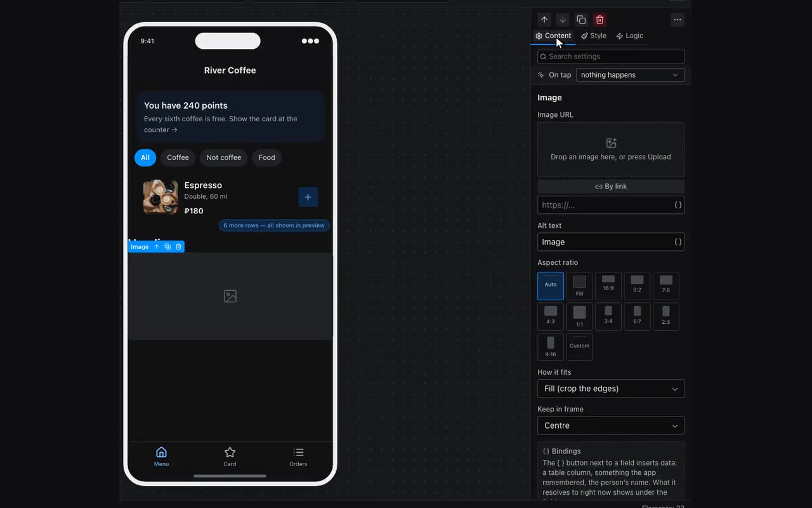Duplicate the element using the properties panel copy icon
The image size is (812, 508).
(581, 20)
